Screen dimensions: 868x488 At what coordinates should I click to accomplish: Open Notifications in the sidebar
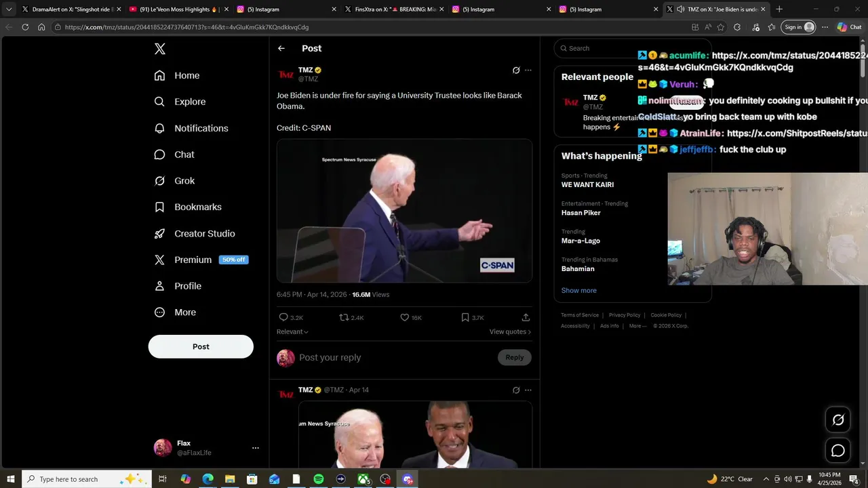click(191, 128)
